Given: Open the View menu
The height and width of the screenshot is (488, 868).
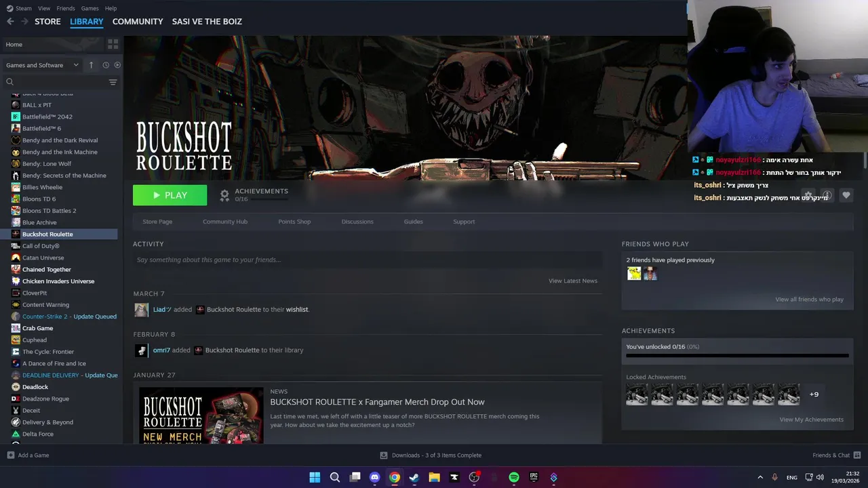Looking at the screenshot, I should [44, 8].
